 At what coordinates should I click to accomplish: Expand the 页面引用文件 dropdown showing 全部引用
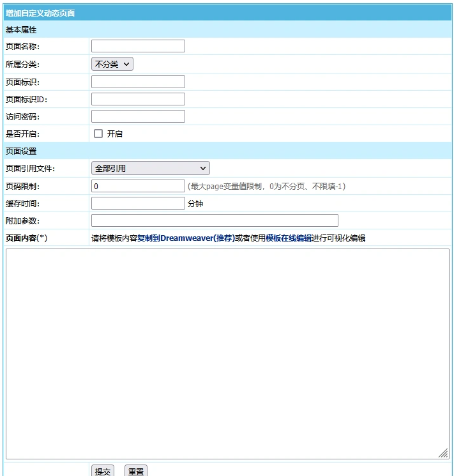point(151,168)
